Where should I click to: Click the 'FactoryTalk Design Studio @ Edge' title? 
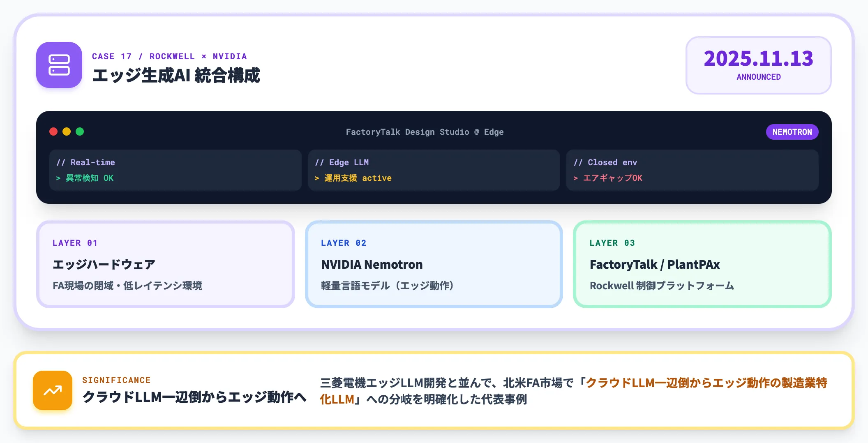tap(425, 132)
